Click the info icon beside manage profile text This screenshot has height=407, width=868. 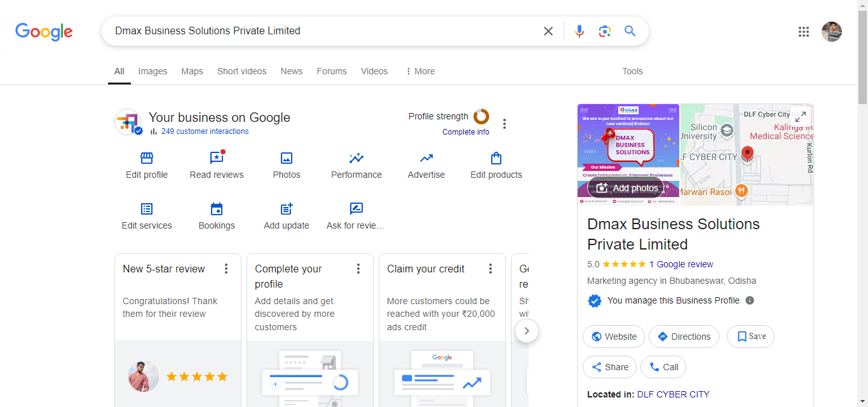[x=750, y=300]
